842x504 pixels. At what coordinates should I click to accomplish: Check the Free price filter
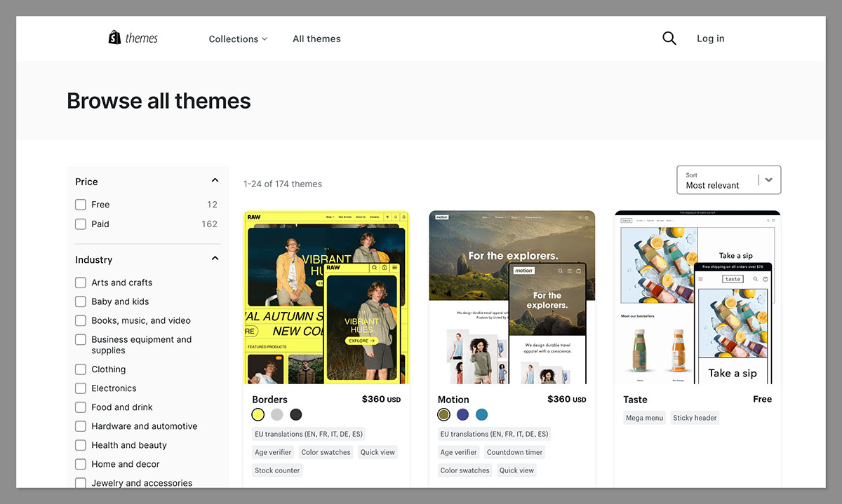tap(81, 204)
